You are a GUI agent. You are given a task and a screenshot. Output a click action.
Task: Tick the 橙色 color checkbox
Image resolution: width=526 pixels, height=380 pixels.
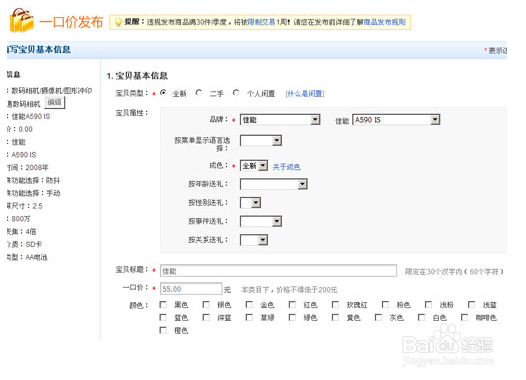(x=163, y=330)
